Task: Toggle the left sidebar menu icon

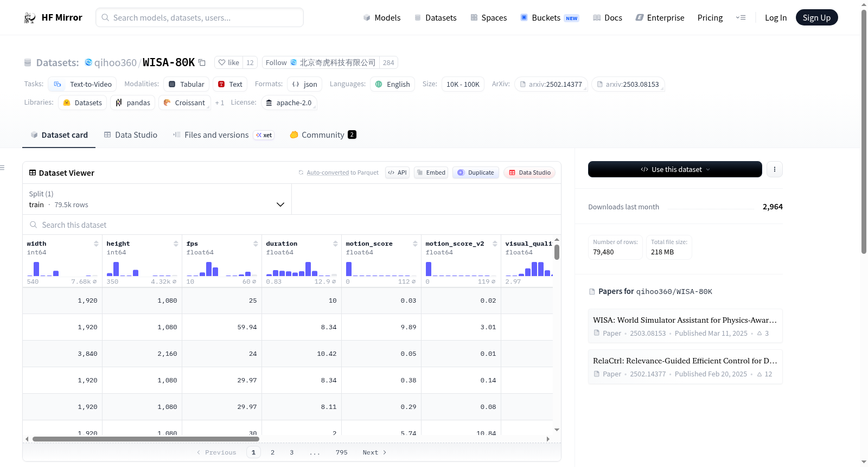Action: coord(2,168)
